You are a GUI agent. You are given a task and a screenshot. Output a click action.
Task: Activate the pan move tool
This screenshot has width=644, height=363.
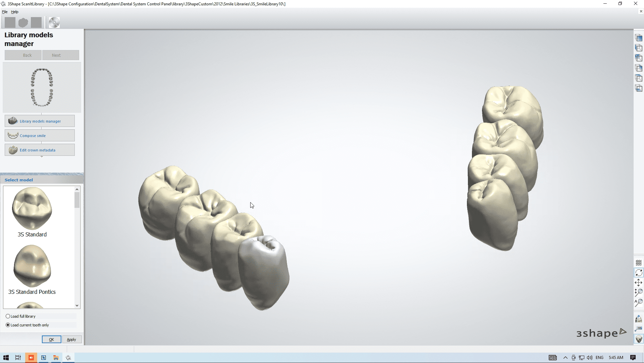(639, 282)
